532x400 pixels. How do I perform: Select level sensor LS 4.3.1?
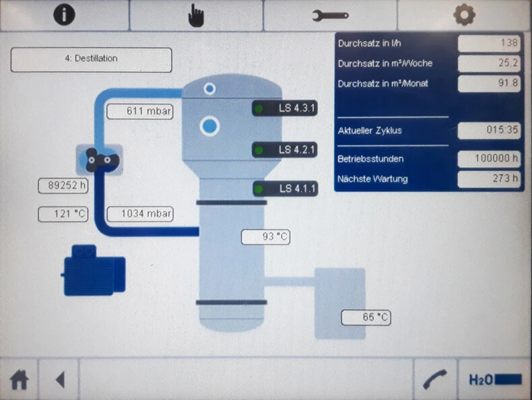click(285, 108)
